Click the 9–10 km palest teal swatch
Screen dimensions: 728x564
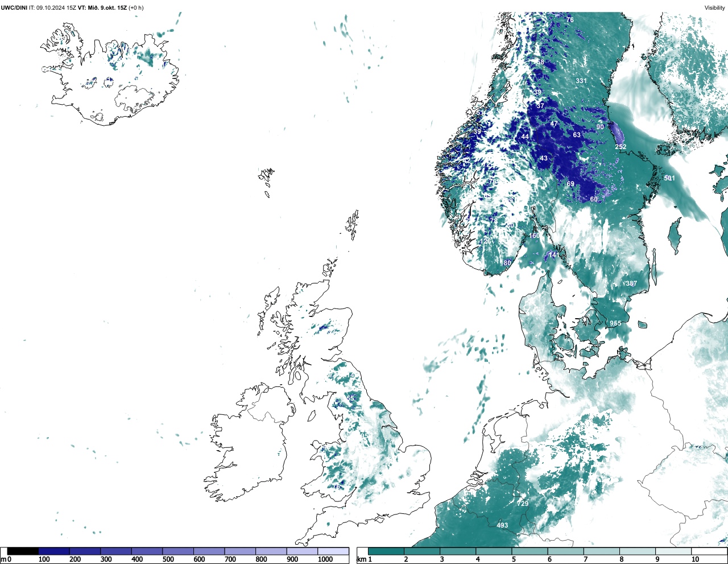tap(674, 551)
